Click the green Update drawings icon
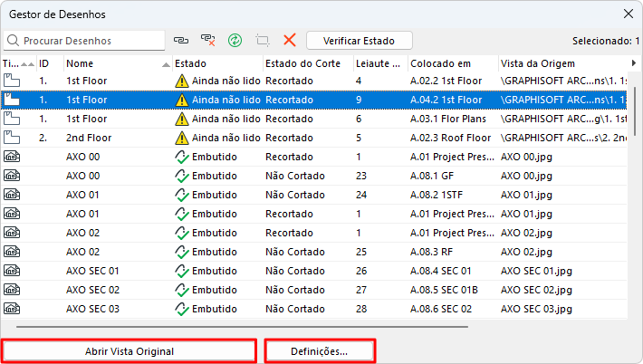The image size is (643, 364). pyautogui.click(x=235, y=40)
